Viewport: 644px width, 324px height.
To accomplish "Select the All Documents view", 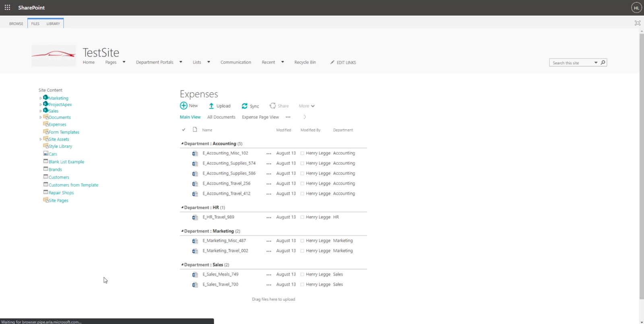I will 221,117.
